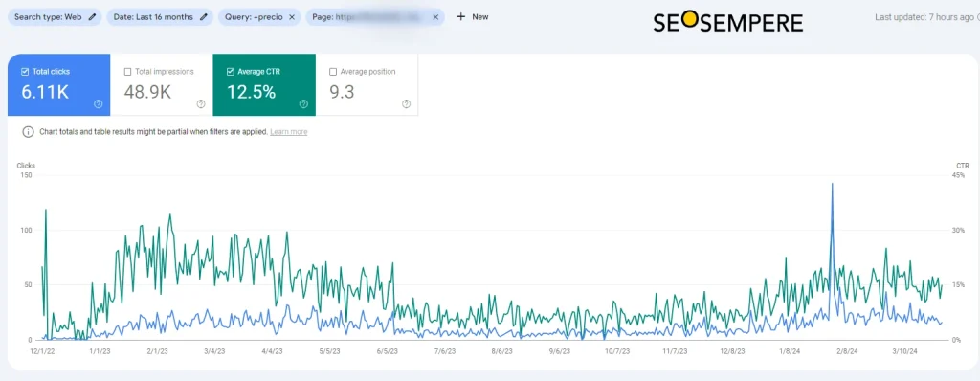Click the 9.3 average position value
The image size is (980, 381).
pyautogui.click(x=342, y=93)
